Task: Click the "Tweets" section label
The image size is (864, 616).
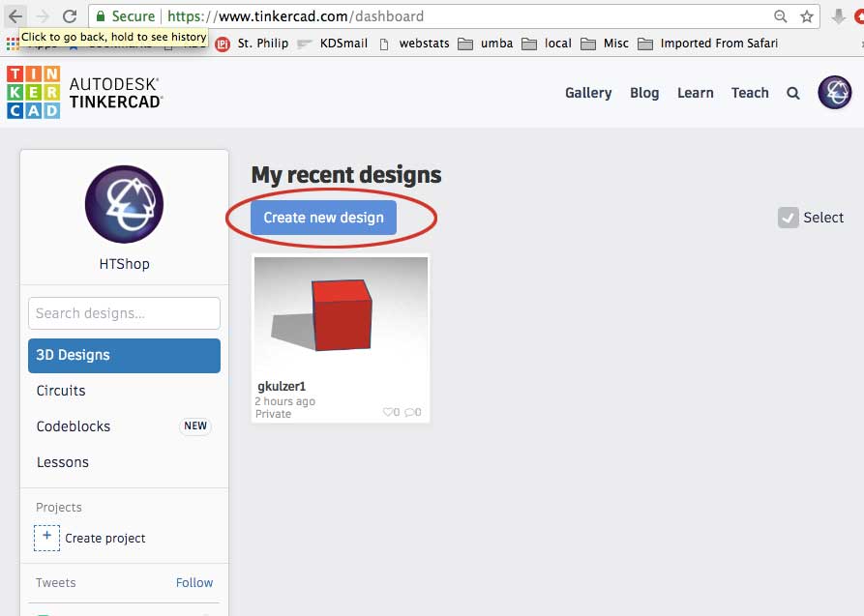Action: tap(56, 582)
